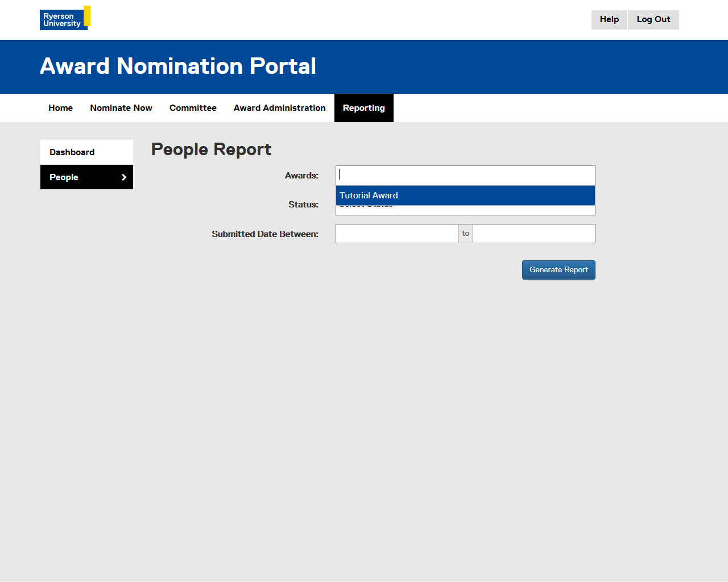Select the Reporting navigation tab
The width and height of the screenshot is (728, 582).
click(363, 108)
